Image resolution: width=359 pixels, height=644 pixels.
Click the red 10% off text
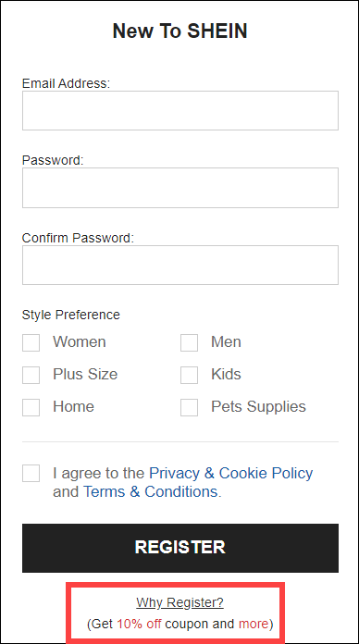pos(139,624)
